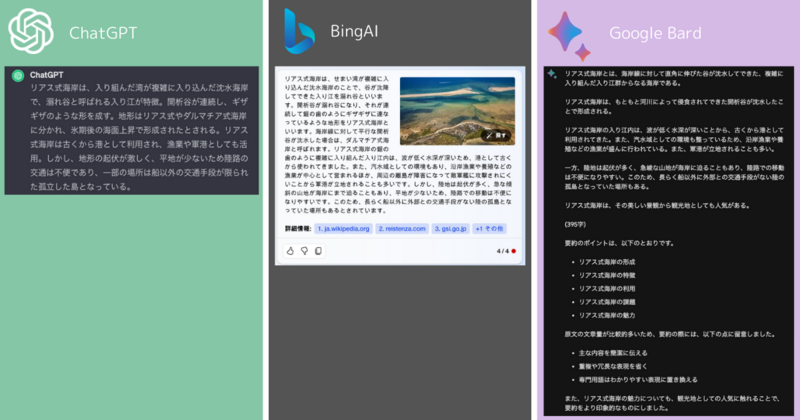The image size is (800, 420).
Task: Open the reistenza.com source link
Action: tap(402, 229)
